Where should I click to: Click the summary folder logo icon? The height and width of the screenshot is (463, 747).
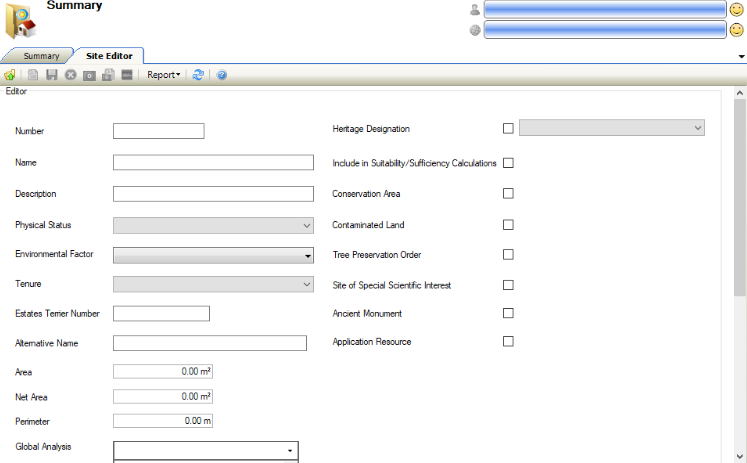pyautogui.click(x=22, y=24)
